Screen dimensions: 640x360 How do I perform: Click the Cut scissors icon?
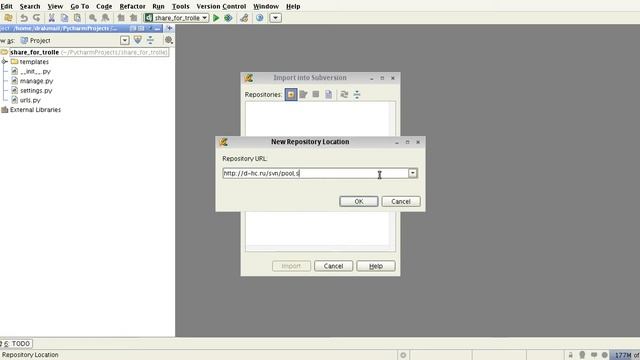click(x=52, y=18)
